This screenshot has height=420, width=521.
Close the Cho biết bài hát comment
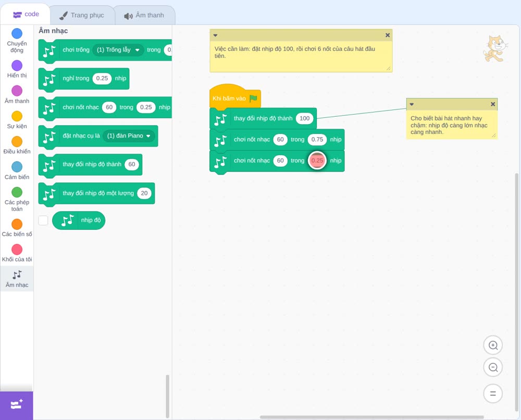(x=493, y=104)
